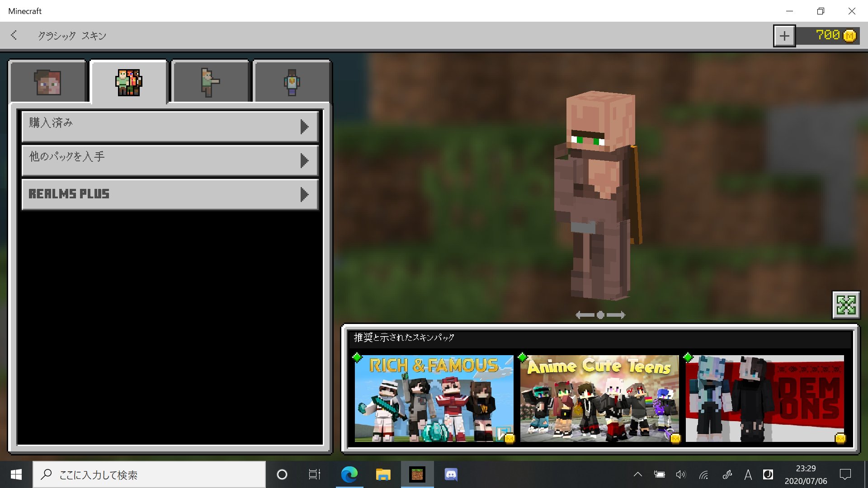Launch Microsoft Edge from taskbar
Image resolution: width=868 pixels, height=488 pixels.
pos(349,474)
